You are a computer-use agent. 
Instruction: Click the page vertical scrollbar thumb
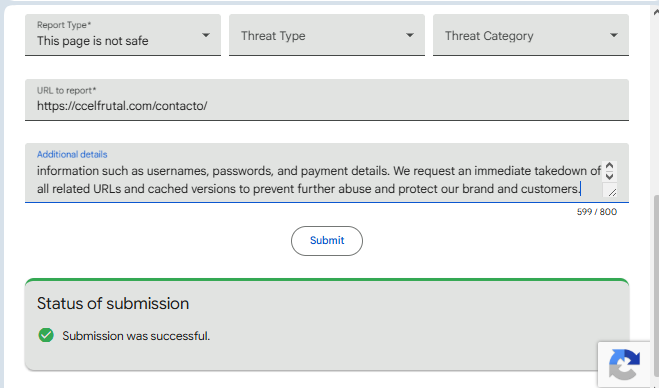click(656, 290)
